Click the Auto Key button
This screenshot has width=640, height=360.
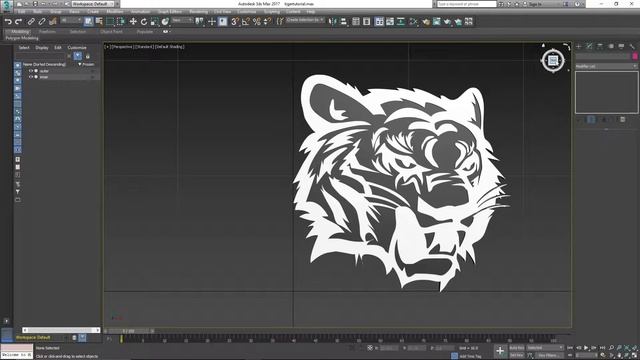tap(516, 348)
